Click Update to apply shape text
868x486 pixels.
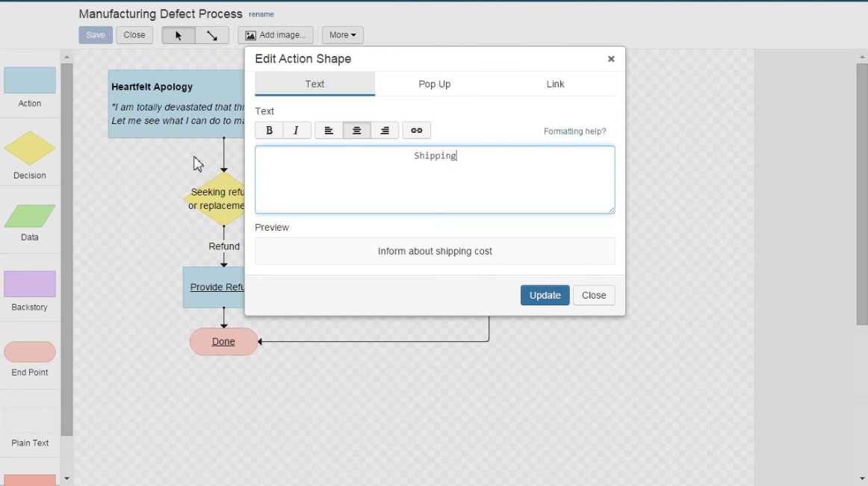pos(545,295)
